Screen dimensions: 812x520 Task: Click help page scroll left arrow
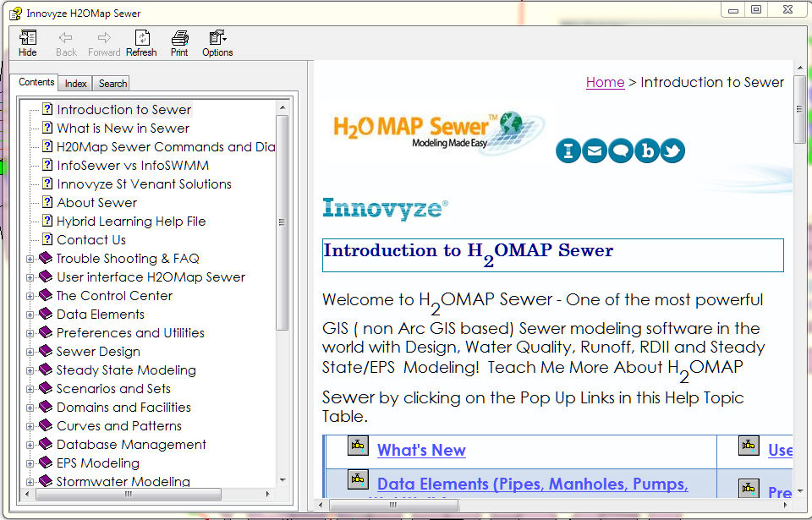(x=321, y=505)
